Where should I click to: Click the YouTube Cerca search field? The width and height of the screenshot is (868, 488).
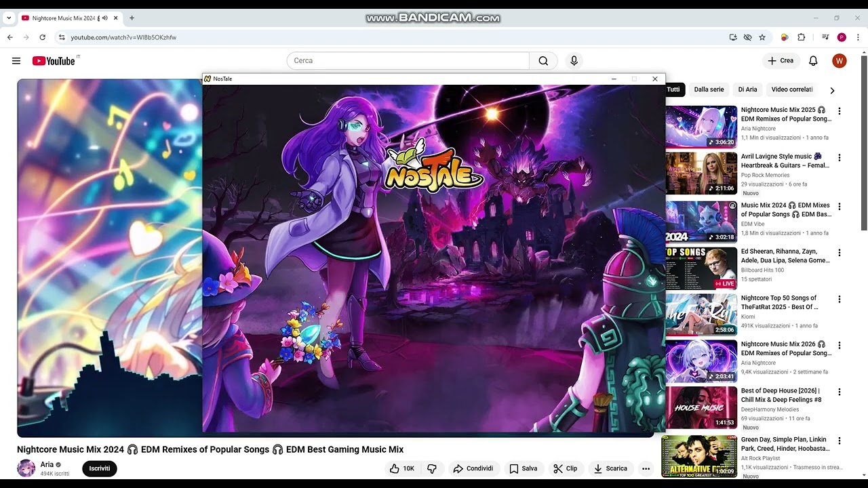[x=408, y=61]
